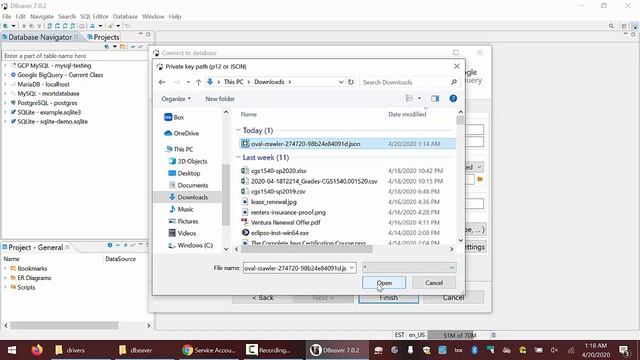Select PostgreSQL - postgres connection
This screenshot has height=360, width=640.
[x=47, y=103]
